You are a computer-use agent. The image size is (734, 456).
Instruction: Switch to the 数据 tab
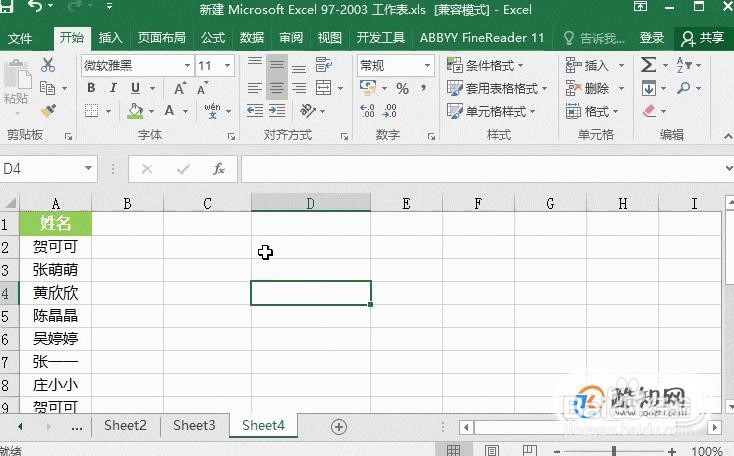pos(252,38)
